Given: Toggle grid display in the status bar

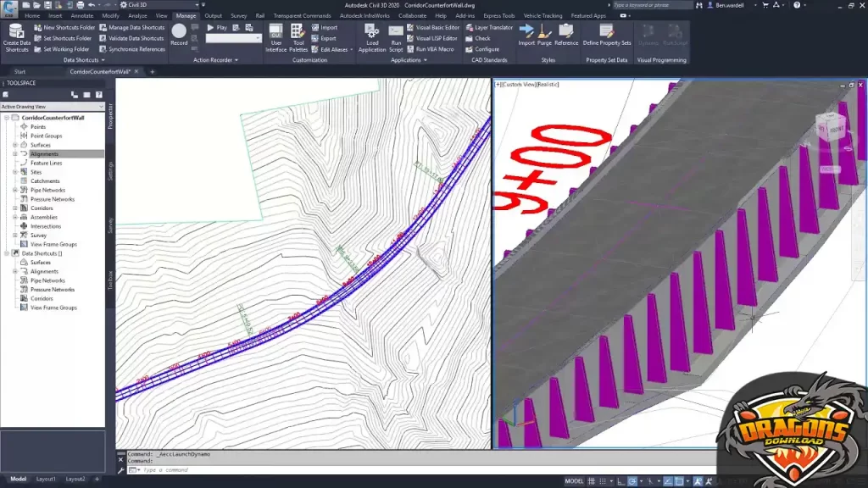Looking at the screenshot, I should 592,481.
